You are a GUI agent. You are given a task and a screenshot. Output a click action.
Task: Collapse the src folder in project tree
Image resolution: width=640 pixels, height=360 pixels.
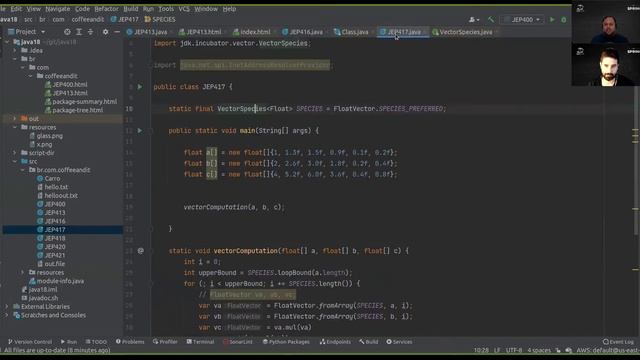[15, 162]
